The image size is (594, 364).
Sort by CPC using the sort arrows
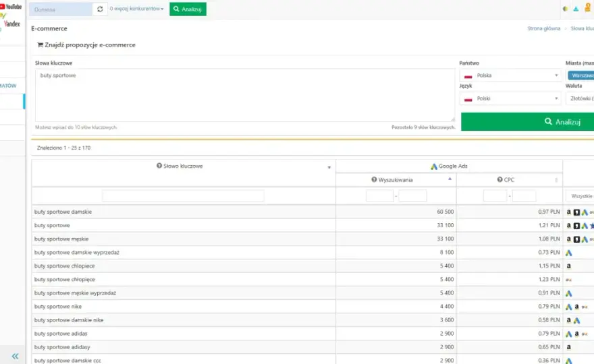556,180
